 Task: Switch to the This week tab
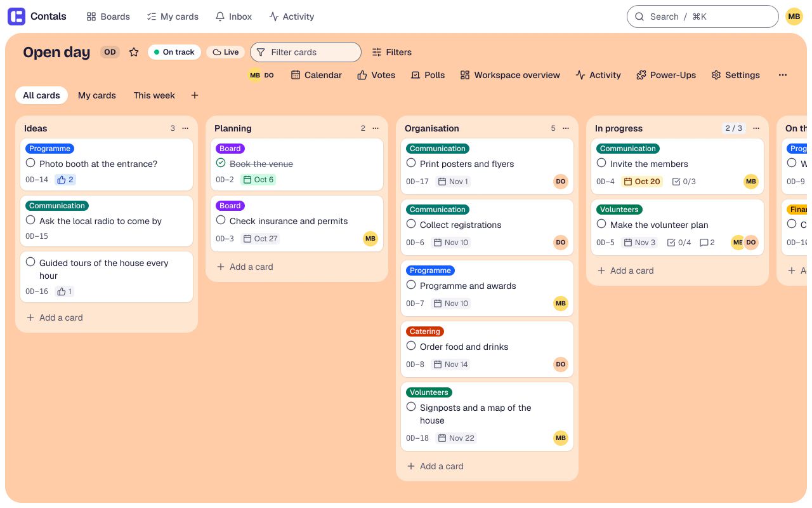[154, 95]
